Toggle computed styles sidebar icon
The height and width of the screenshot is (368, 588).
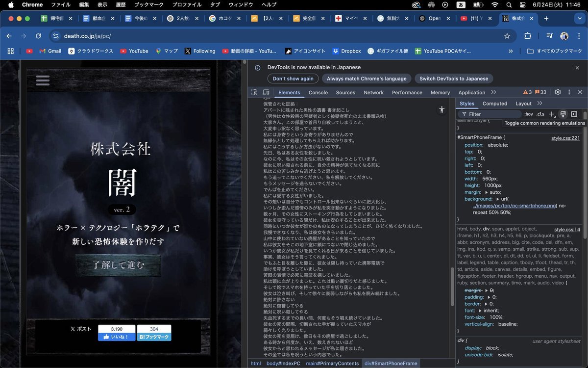[574, 114]
